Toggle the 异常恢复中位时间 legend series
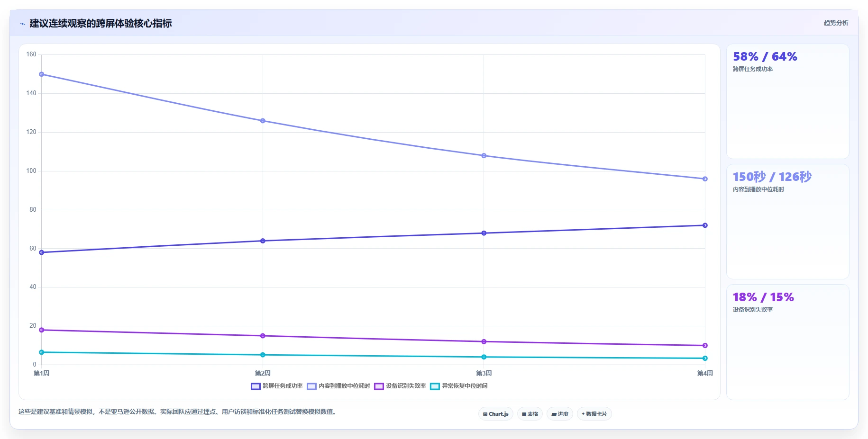 pyautogui.click(x=459, y=386)
